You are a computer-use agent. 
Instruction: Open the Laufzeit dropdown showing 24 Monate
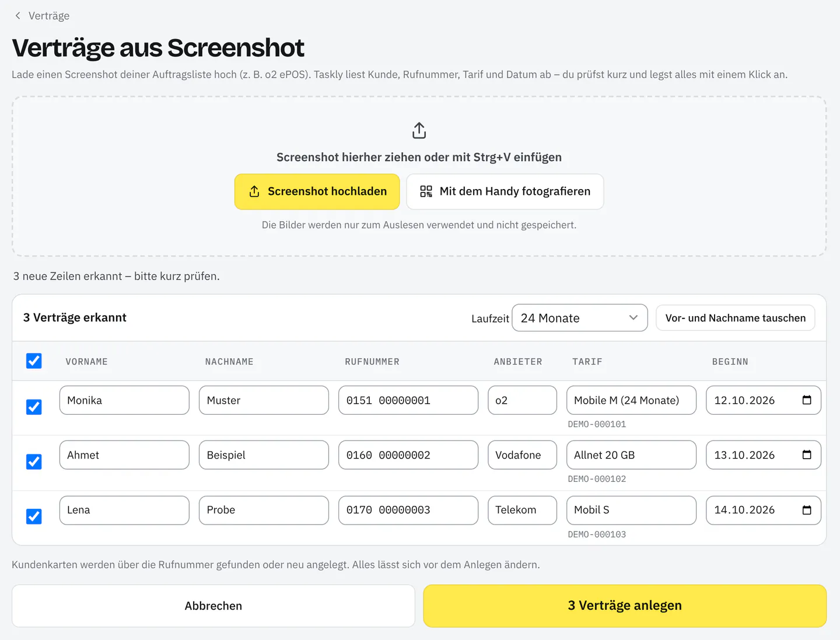[x=579, y=318]
